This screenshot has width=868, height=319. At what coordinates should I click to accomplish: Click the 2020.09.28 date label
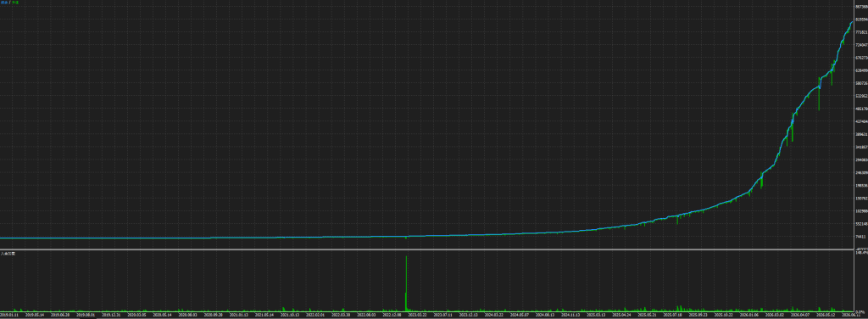(213, 315)
